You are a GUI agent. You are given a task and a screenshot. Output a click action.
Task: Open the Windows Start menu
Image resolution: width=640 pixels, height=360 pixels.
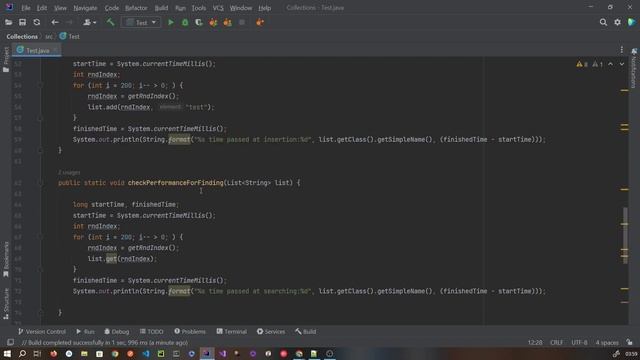coord(7,353)
